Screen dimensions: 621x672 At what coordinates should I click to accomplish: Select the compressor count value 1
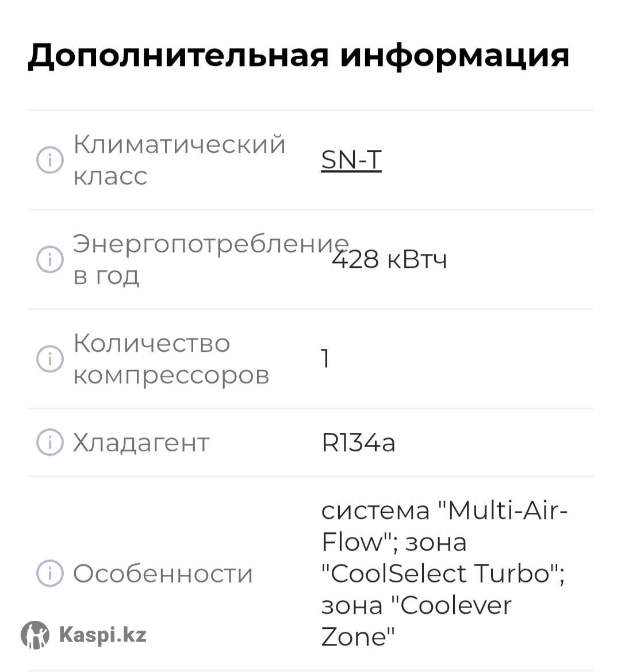tap(325, 359)
